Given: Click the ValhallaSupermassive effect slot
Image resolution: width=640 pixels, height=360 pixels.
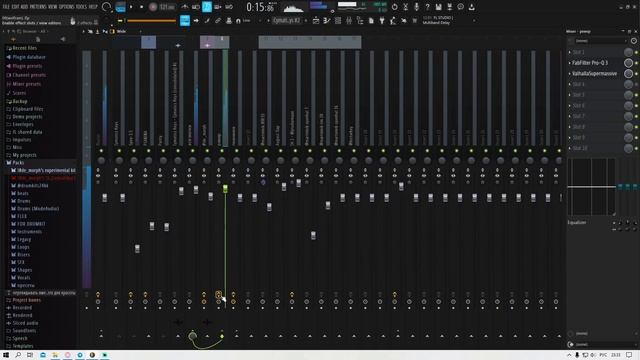Looking at the screenshot, I should (594, 73).
